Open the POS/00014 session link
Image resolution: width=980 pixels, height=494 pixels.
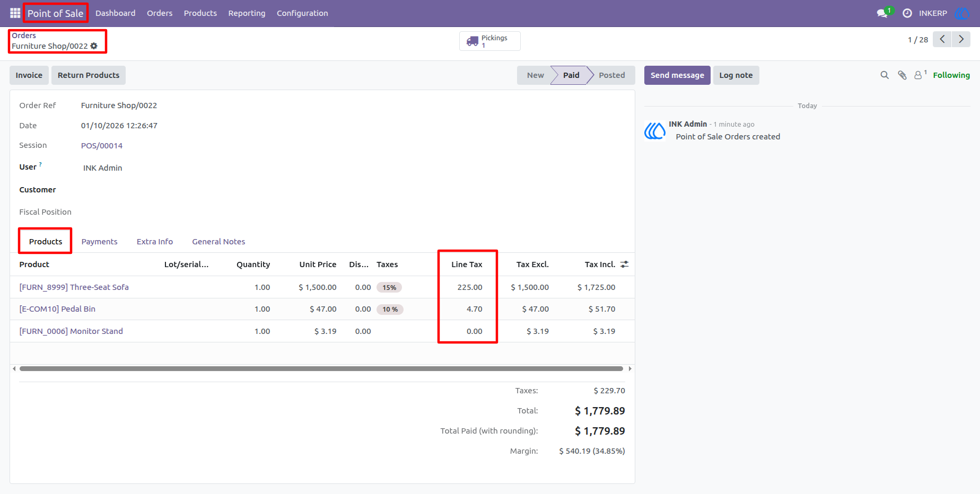coord(102,146)
